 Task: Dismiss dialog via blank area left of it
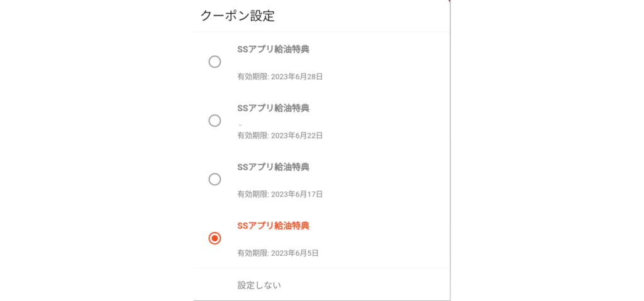(96, 150)
